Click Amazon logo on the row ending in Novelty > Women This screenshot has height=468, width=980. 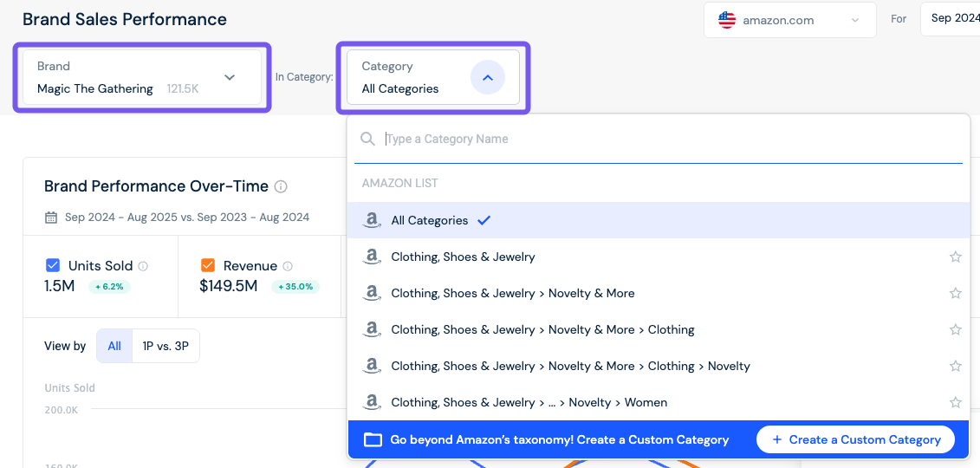click(x=372, y=402)
